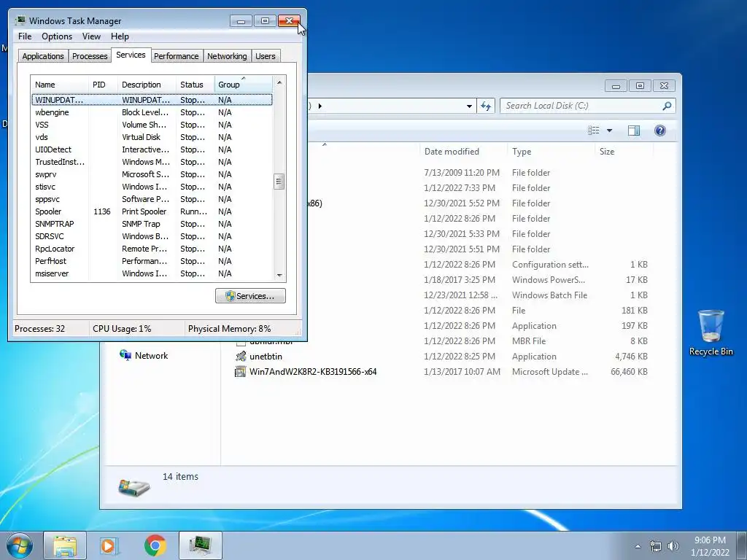Click the Recycle Bin desktop icon
Image resolution: width=747 pixels, height=560 pixels.
pyautogui.click(x=711, y=332)
